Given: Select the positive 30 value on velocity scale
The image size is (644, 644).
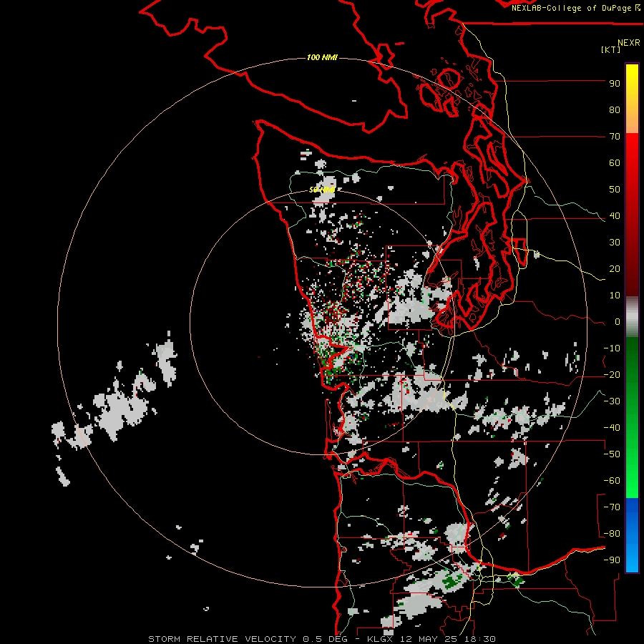Looking at the screenshot, I should click(615, 243).
